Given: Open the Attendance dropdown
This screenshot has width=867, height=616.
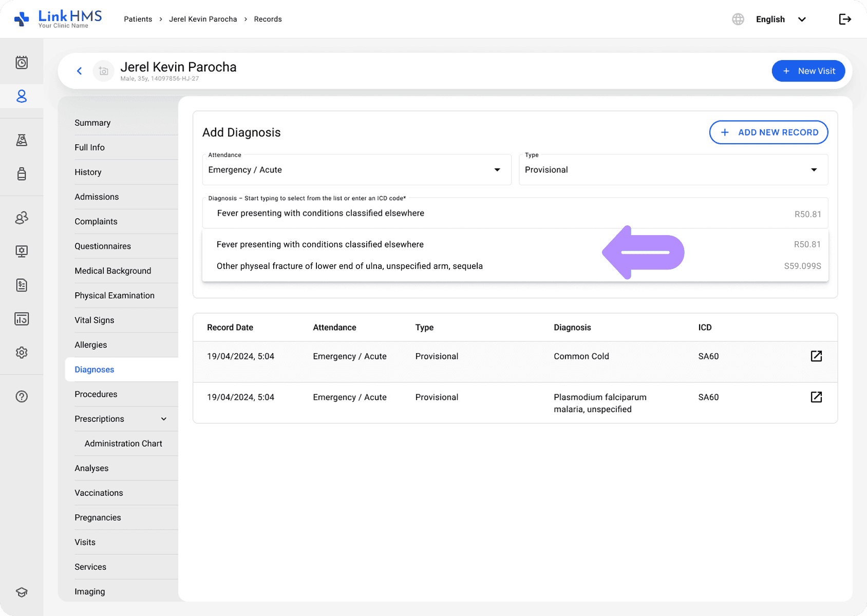Looking at the screenshot, I should (357, 169).
